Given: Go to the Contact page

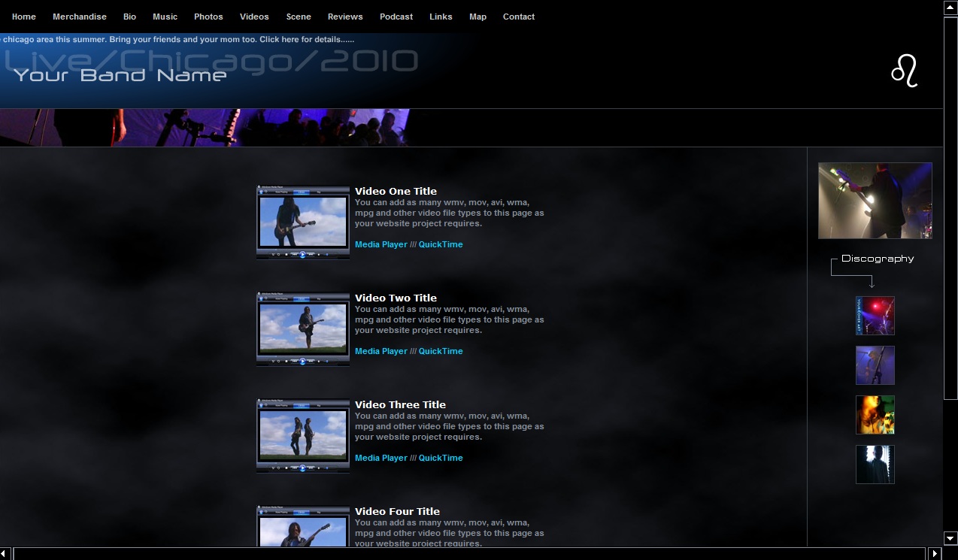Looking at the screenshot, I should pos(519,17).
